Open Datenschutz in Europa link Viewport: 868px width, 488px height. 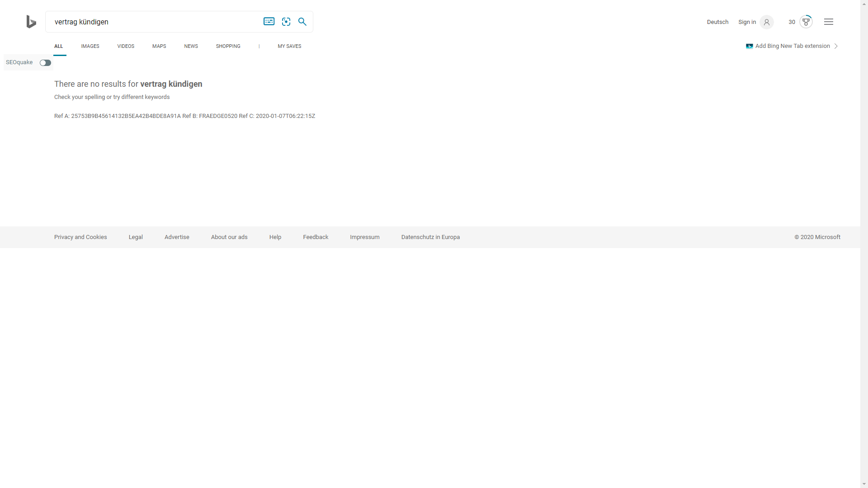click(x=430, y=237)
